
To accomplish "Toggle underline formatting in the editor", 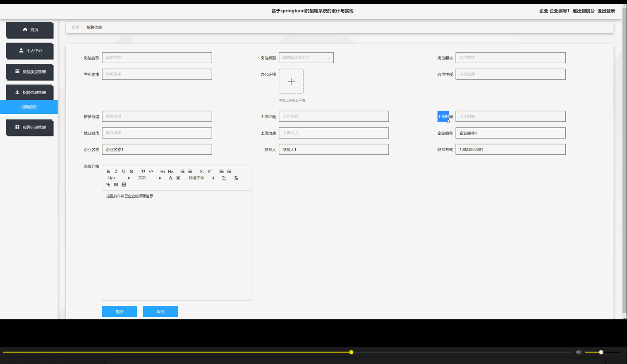I will click(124, 171).
